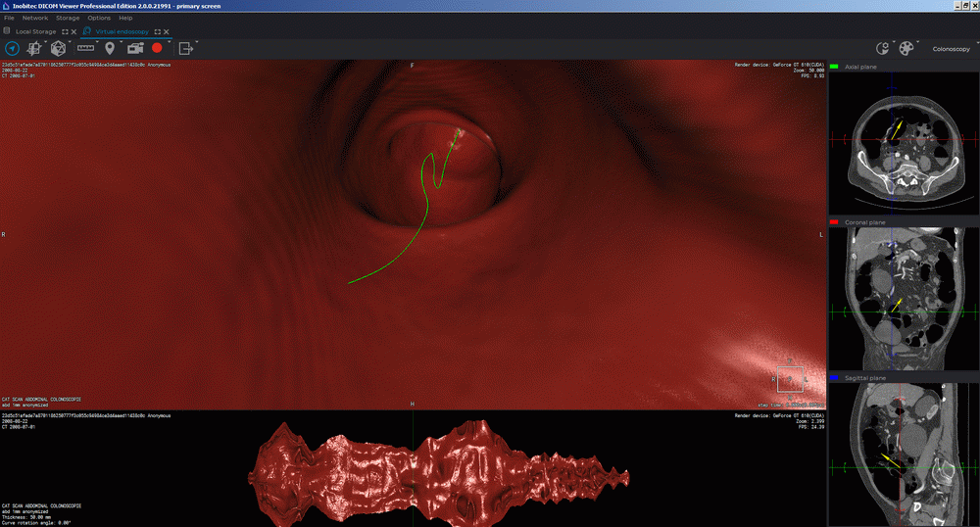
Task: Select the ruler measurement tool
Action: [84, 47]
